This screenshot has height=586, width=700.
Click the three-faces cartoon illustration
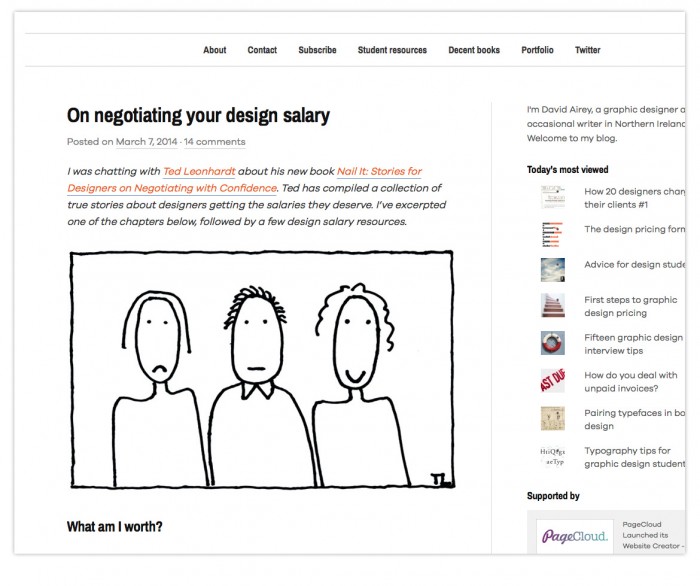[261, 370]
